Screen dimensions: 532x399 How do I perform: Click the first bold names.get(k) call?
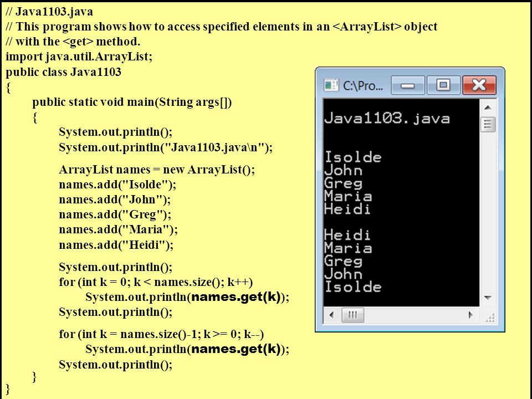tap(236, 297)
